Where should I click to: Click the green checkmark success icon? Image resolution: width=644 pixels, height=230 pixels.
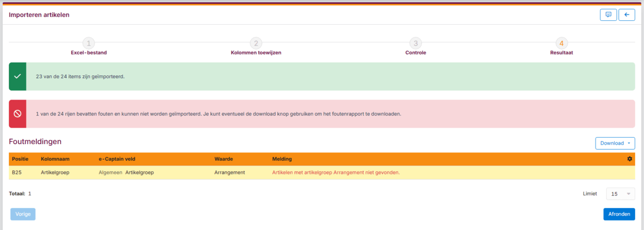coord(17,76)
